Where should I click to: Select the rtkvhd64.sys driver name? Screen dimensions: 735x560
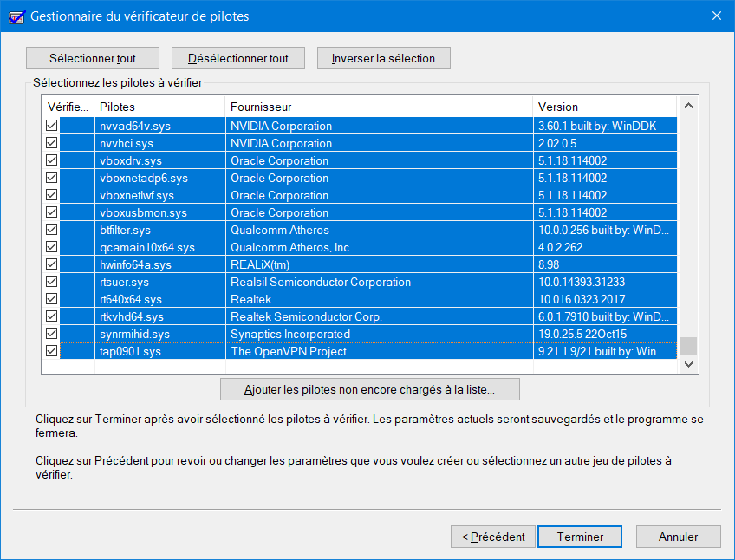click(132, 317)
